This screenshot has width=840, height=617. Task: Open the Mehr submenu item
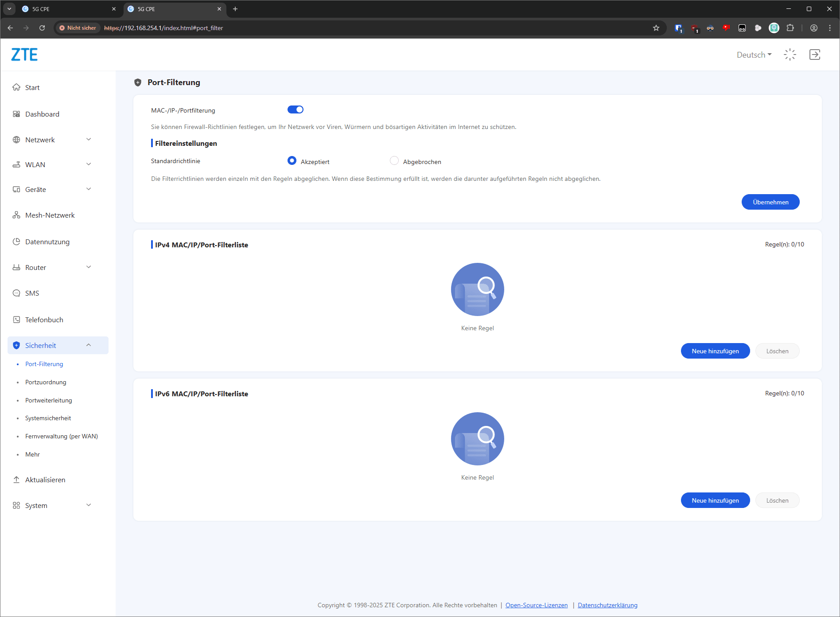point(32,454)
